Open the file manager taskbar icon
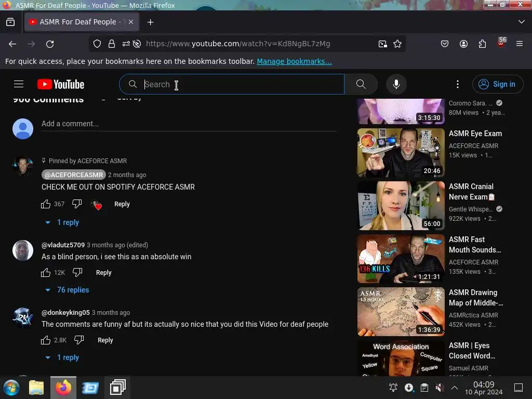 coord(36,388)
